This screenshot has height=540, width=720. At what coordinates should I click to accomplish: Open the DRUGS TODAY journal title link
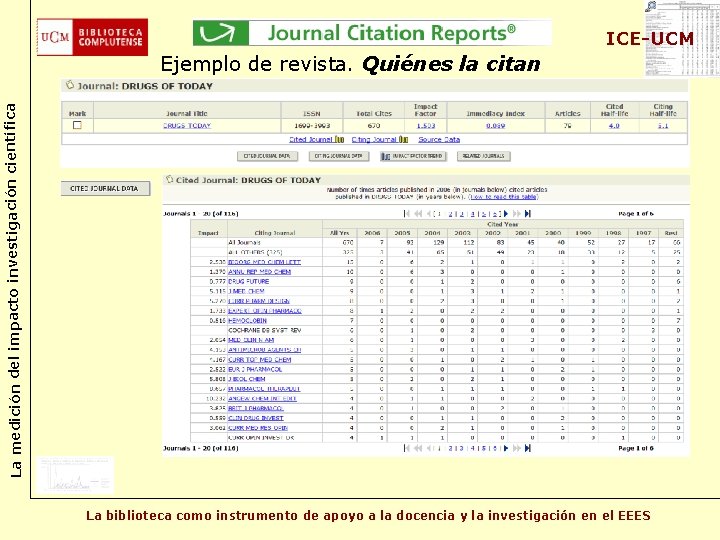point(187,125)
